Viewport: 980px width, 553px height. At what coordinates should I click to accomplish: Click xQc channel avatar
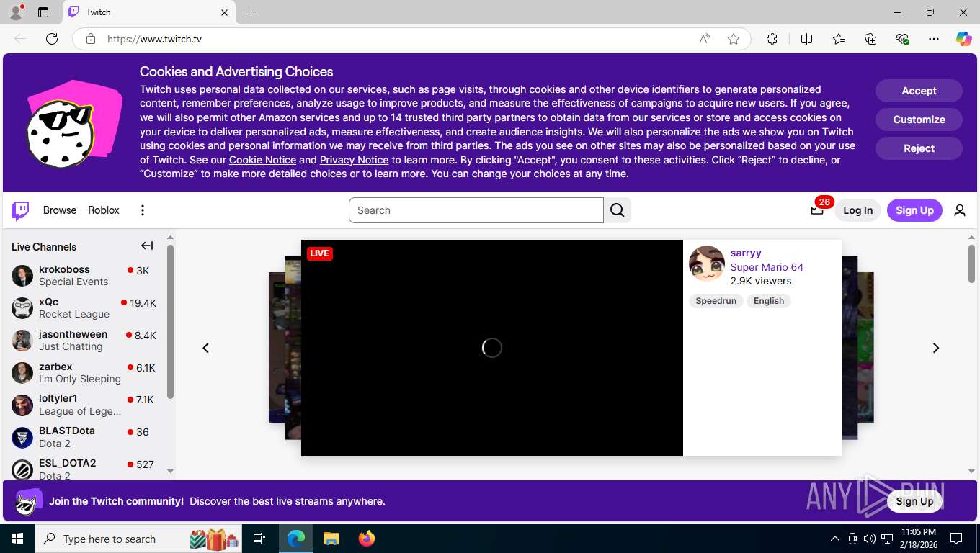click(22, 308)
